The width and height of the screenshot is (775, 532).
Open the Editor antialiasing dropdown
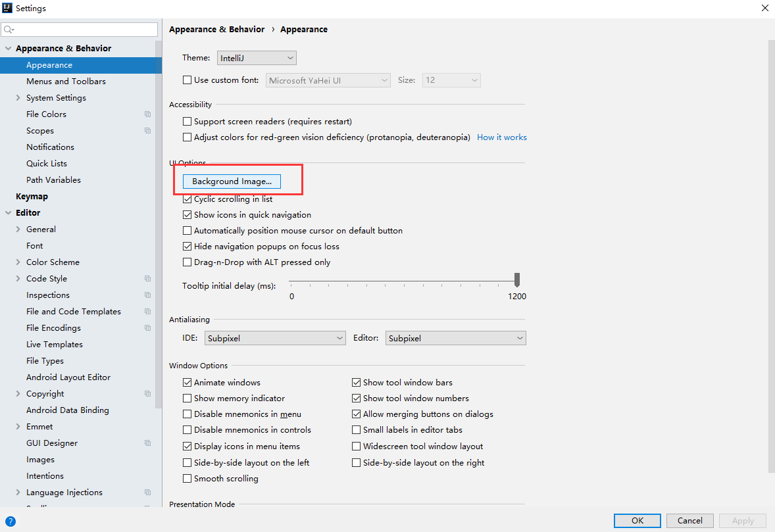click(x=455, y=338)
